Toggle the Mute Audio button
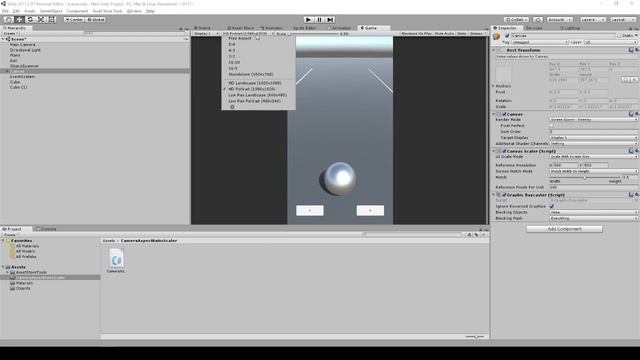 [444, 33]
